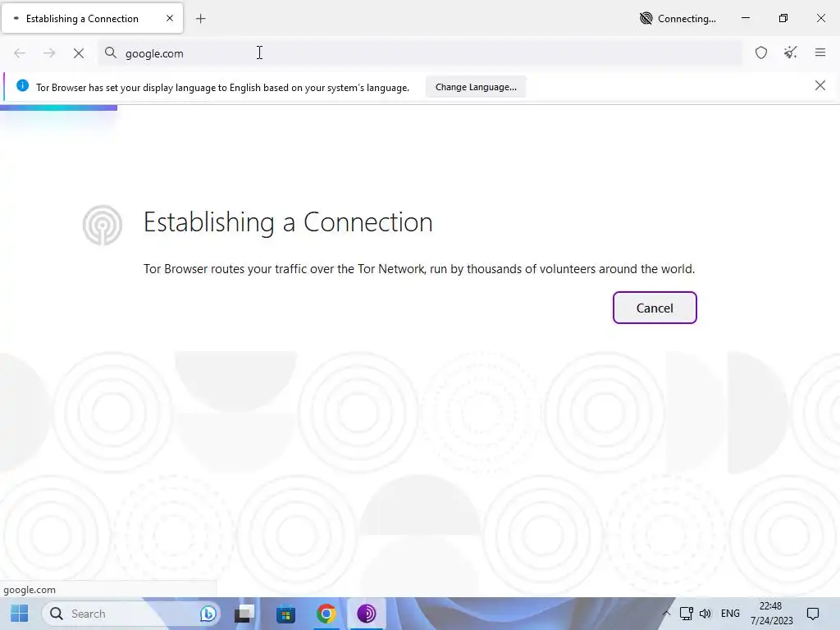Screen dimensions: 840x630
Task: Close the Establishing a Connection tab
Action: (x=170, y=18)
